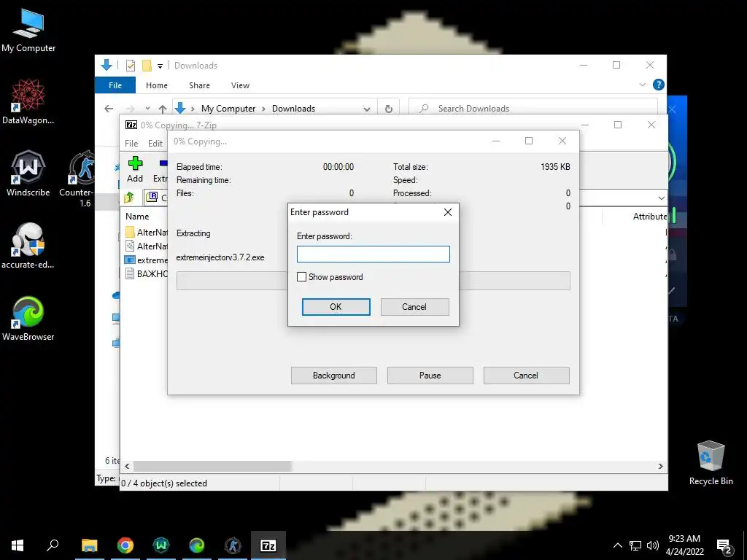
Task: Expand the Explorer address bar dropdown
Action: (366, 109)
